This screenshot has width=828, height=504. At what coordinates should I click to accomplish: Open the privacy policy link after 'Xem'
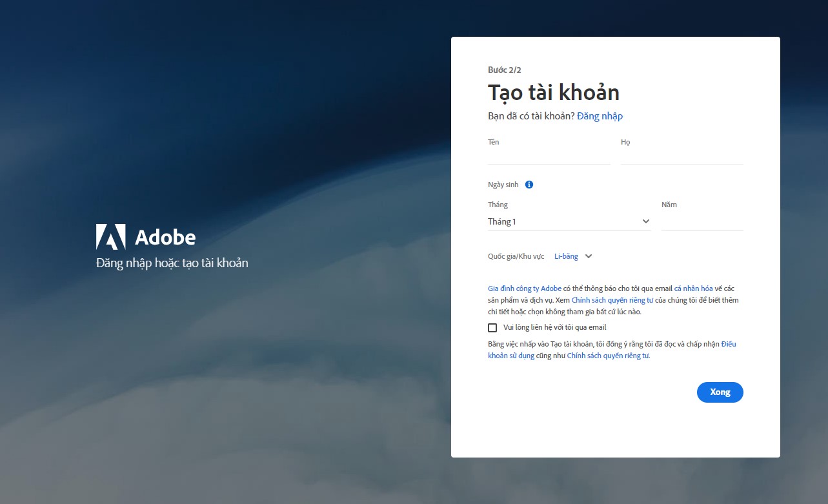612,300
